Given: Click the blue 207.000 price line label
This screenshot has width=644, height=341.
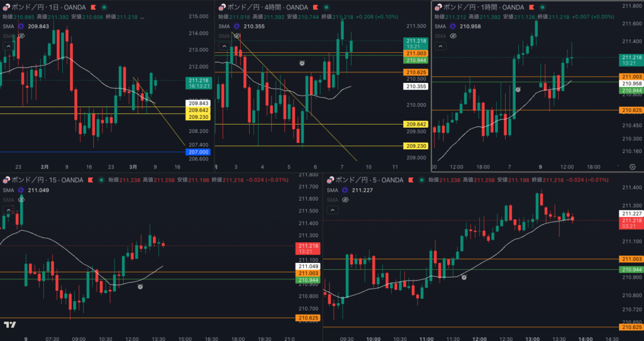Looking at the screenshot, I should tap(198, 152).
